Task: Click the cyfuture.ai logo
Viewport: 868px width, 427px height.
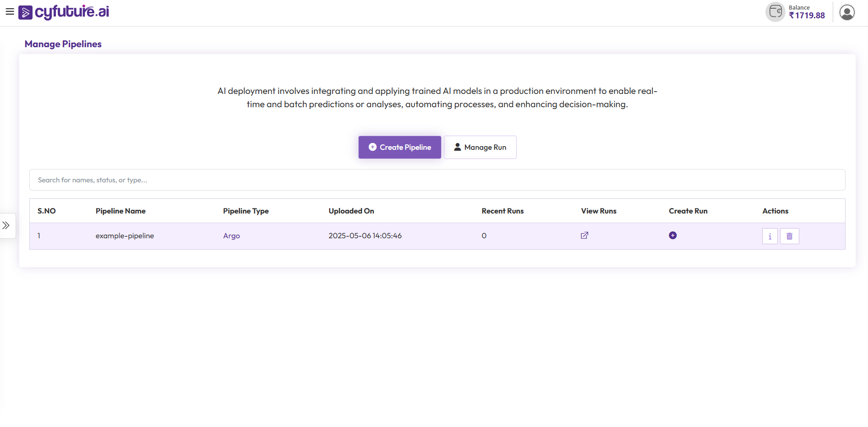Action: pos(64,12)
